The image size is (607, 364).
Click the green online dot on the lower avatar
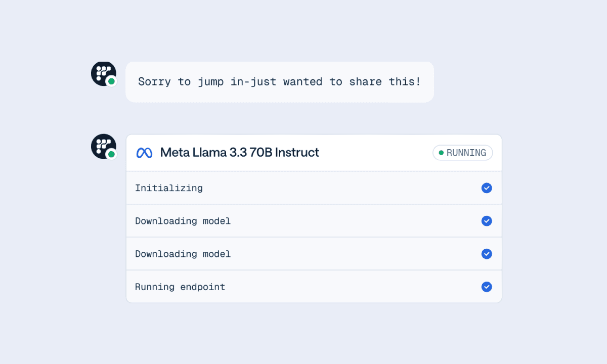[111, 154]
